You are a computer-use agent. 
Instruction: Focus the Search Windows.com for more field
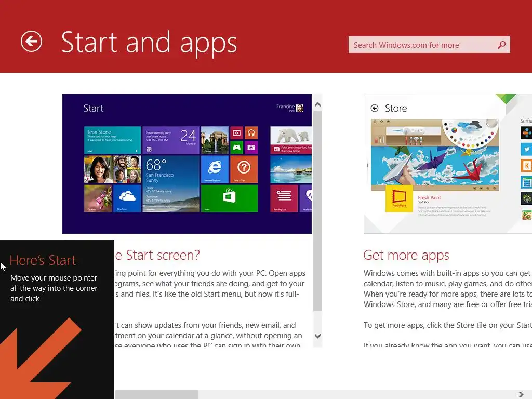click(x=429, y=45)
